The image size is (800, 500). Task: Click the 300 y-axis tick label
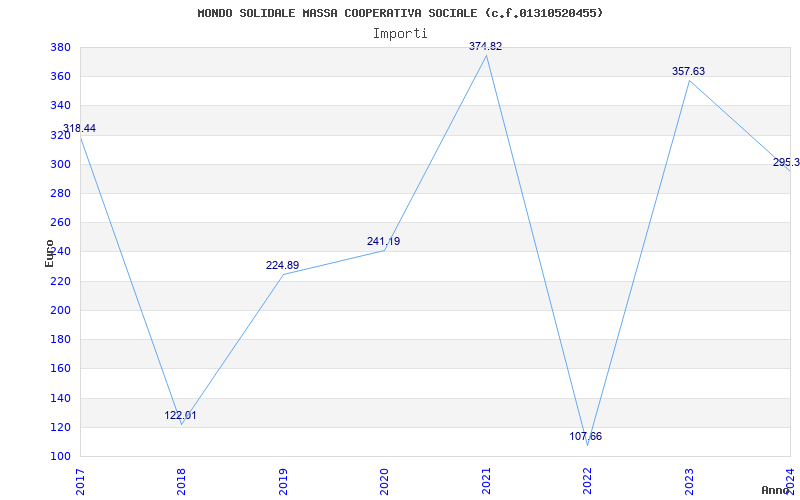tap(60, 164)
